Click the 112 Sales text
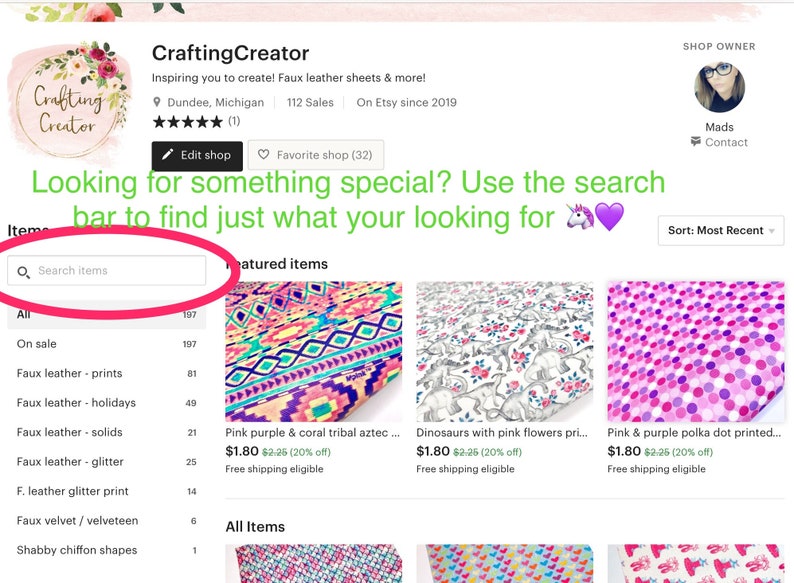 tap(310, 102)
